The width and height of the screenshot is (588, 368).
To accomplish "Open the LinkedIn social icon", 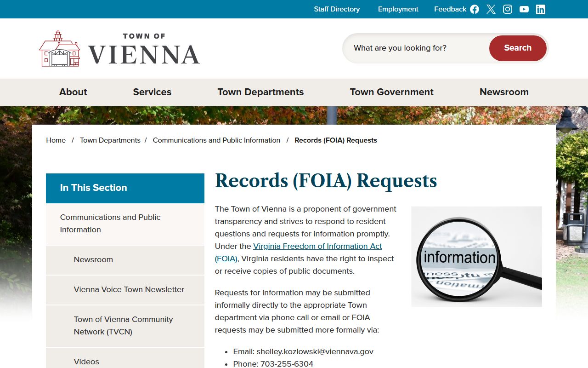I will click(x=541, y=9).
